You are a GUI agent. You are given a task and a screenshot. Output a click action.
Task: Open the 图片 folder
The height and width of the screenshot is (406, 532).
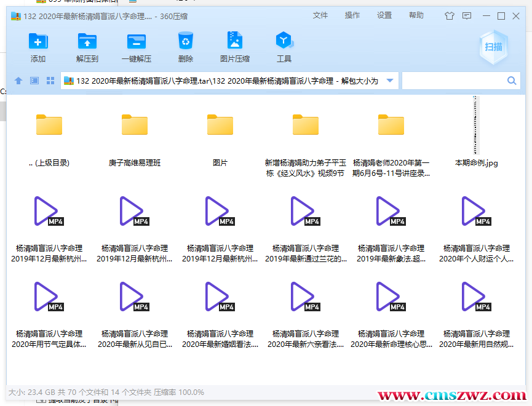click(x=220, y=125)
